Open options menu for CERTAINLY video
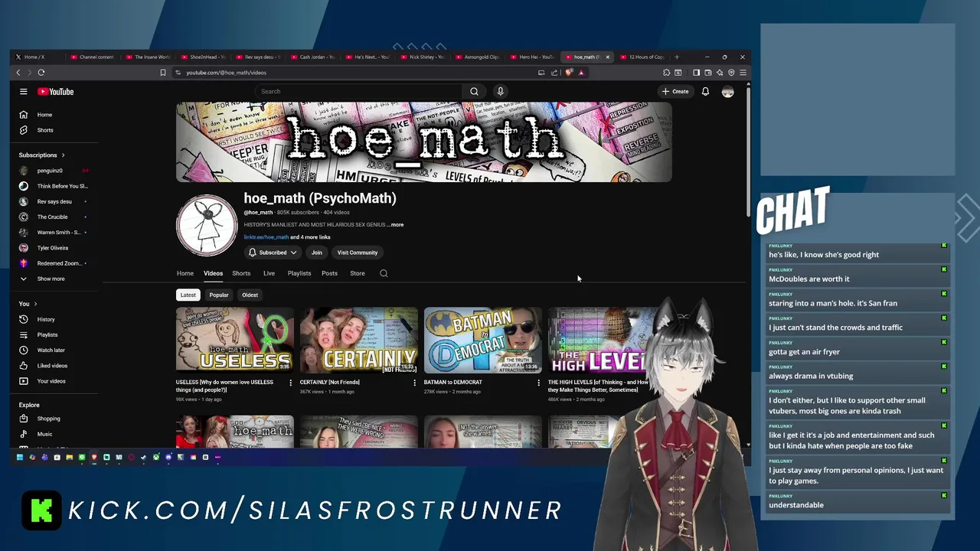 (x=414, y=383)
